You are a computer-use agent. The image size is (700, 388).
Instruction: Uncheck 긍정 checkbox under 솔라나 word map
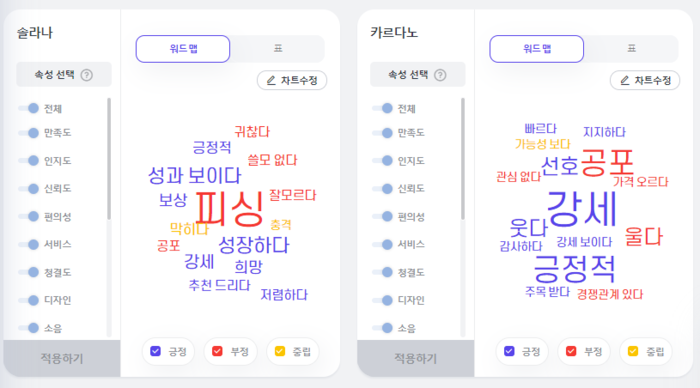(155, 351)
